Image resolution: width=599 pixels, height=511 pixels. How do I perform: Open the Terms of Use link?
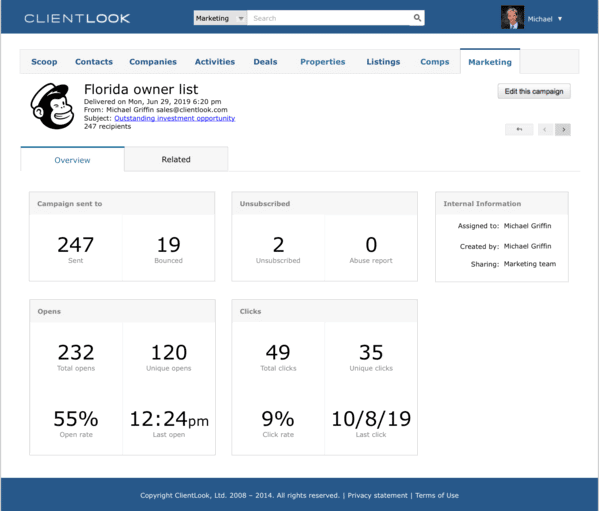(x=437, y=495)
